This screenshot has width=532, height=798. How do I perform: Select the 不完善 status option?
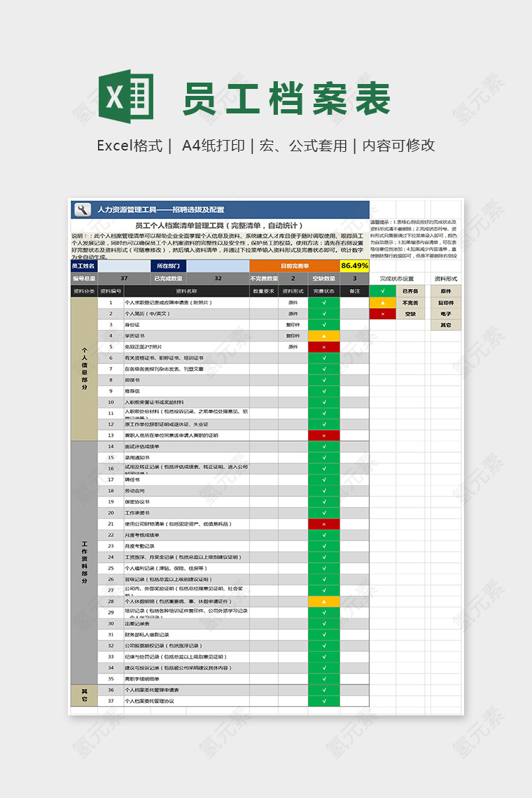coord(410,303)
